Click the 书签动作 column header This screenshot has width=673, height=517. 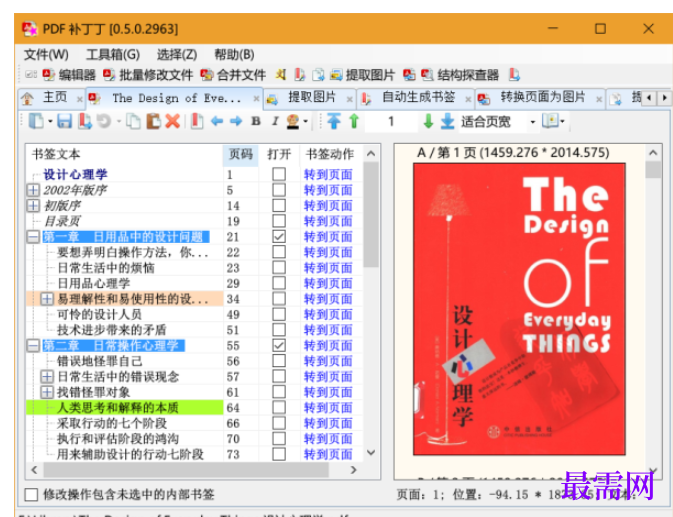tap(330, 154)
